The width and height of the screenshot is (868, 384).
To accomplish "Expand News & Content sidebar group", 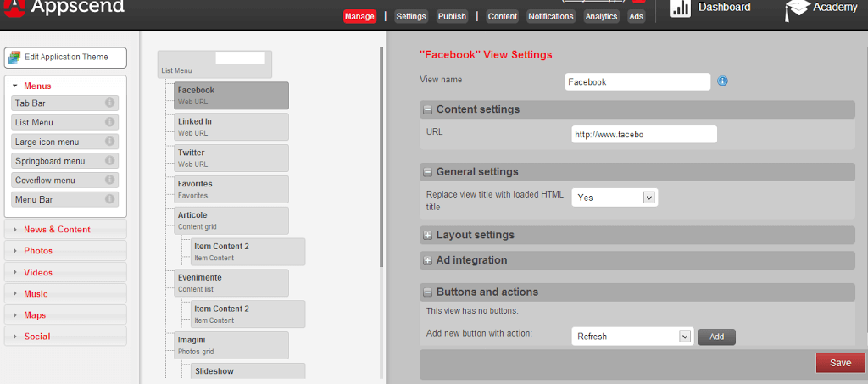I will (x=65, y=229).
